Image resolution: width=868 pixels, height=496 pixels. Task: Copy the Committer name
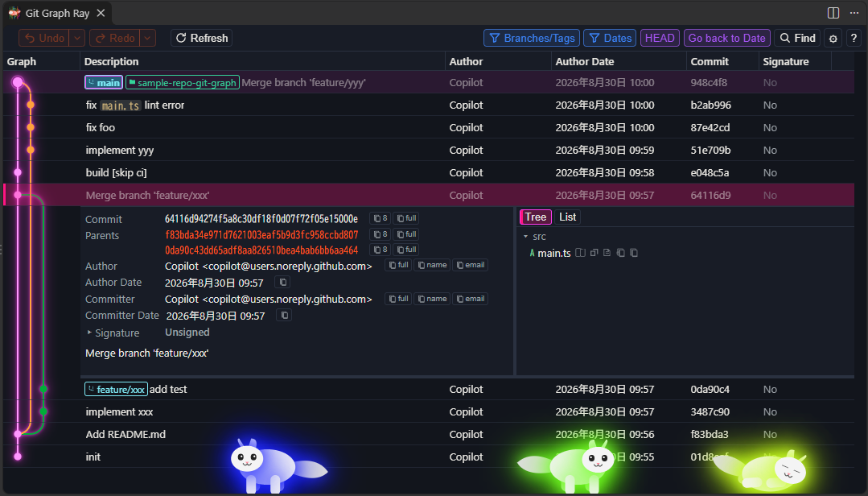tap(432, 300)
